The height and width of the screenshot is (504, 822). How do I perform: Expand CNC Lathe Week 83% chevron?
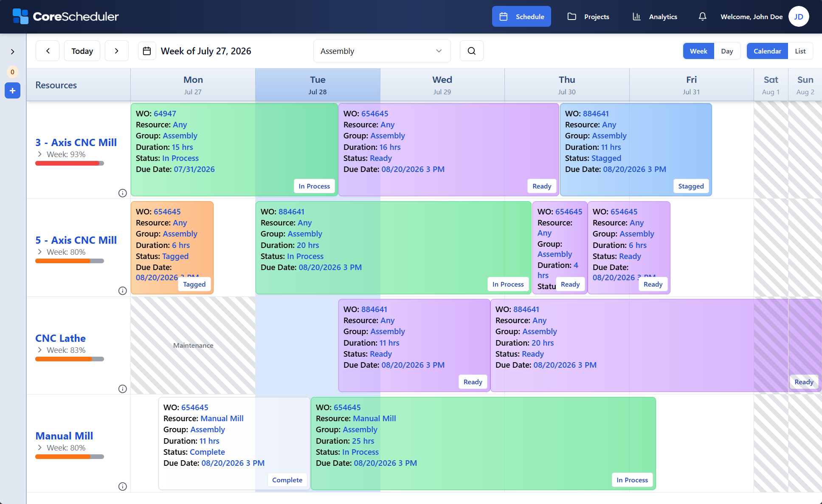(x=40, y=350)
